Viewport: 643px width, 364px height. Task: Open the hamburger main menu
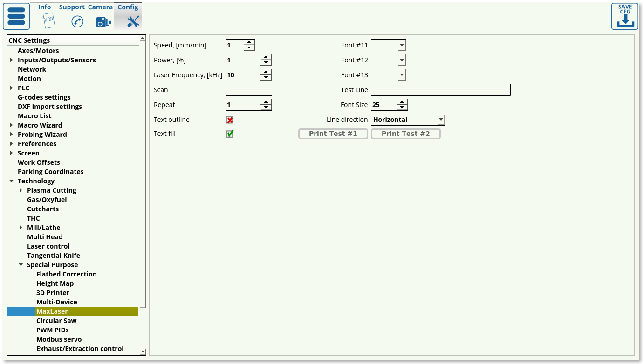(x=16, y=16)
